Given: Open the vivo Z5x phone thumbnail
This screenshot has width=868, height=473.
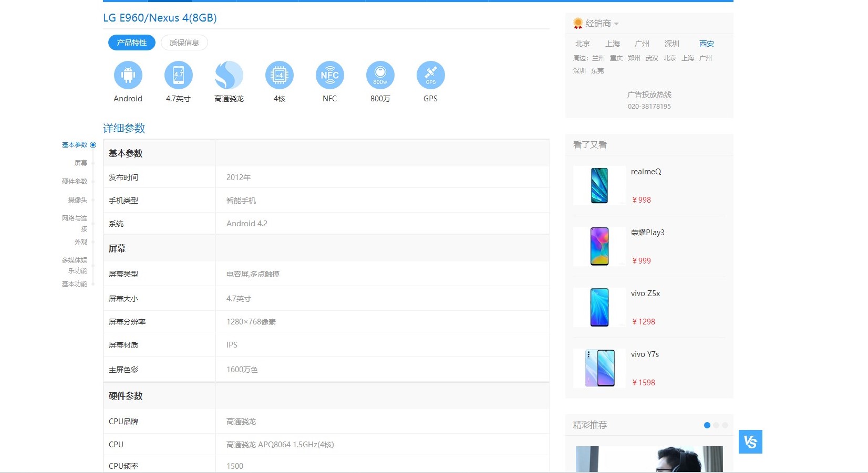Looking at the screenshot, I should click(x=599, y=307).
